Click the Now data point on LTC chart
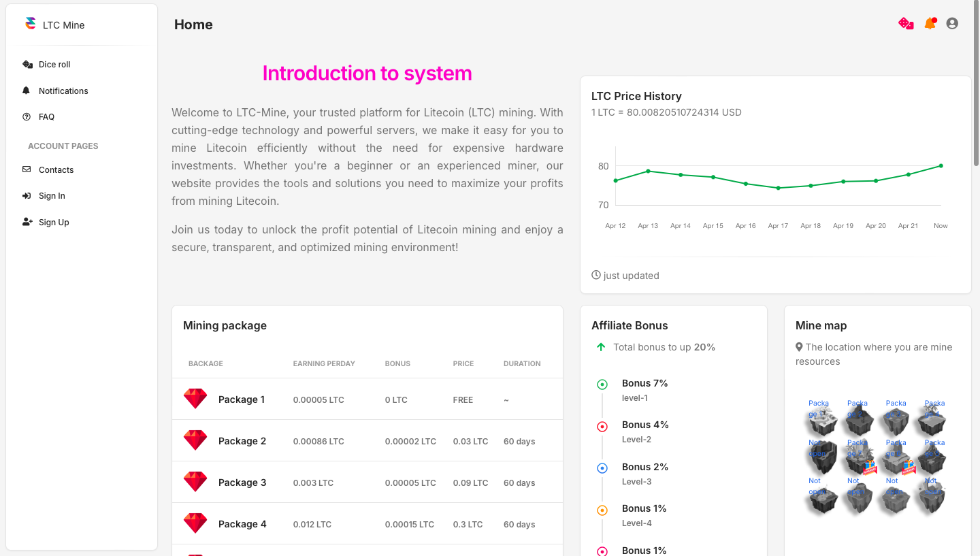This screenshot has height=556, width=980. point(941,165)
